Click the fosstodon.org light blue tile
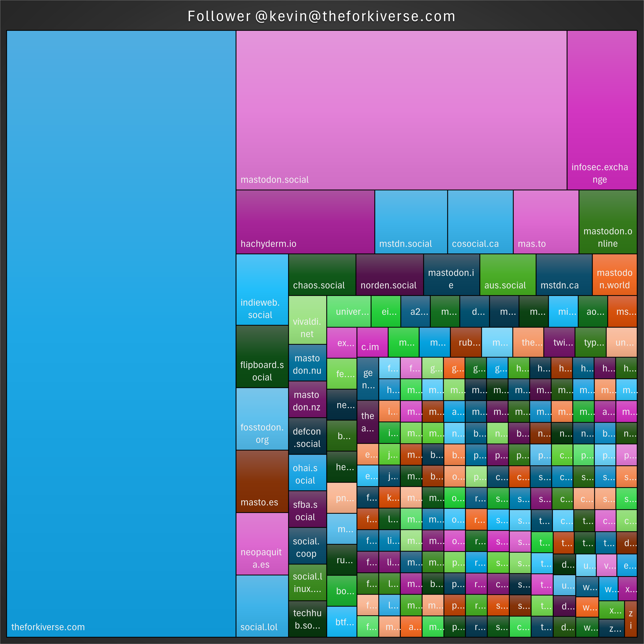Viewport: 644px width, 644px height. (262, 419)
